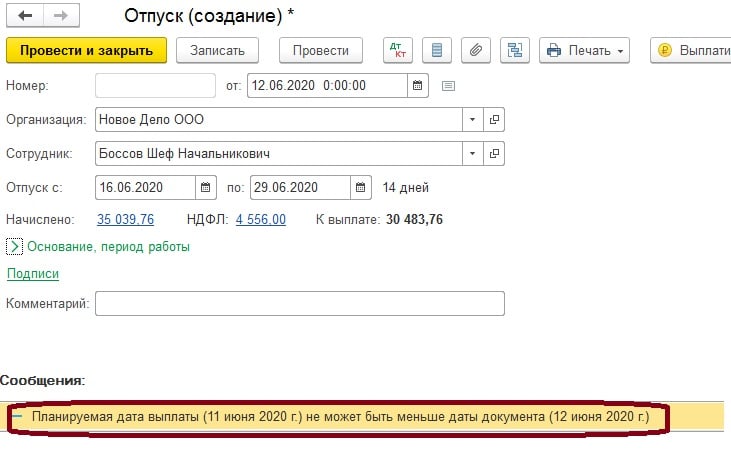The width and height of the screenshot is (731, 469).
Task: Click the Провести и закрыть button
Action: (86, 50)
